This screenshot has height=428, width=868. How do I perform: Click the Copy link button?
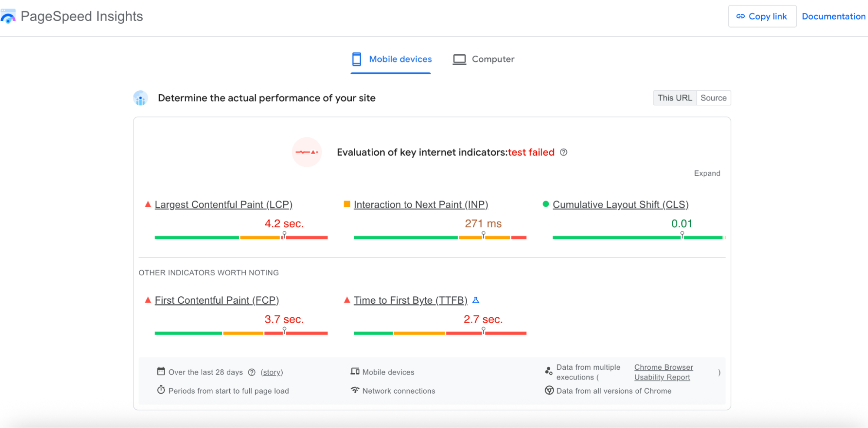coord(762,16)
